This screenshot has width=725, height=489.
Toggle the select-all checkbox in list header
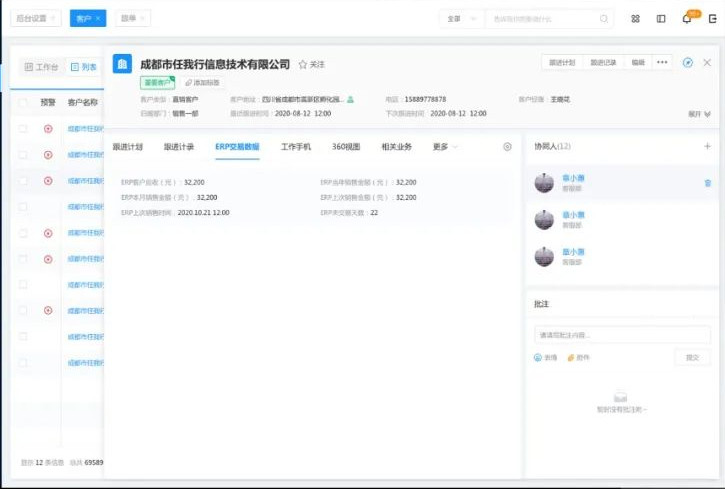tap(23, 103)
